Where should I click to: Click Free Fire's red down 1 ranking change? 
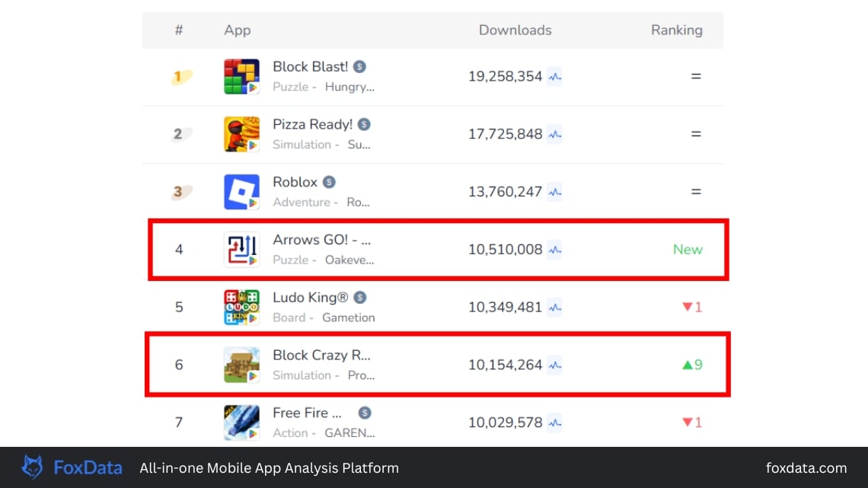(x=692, y=423)
